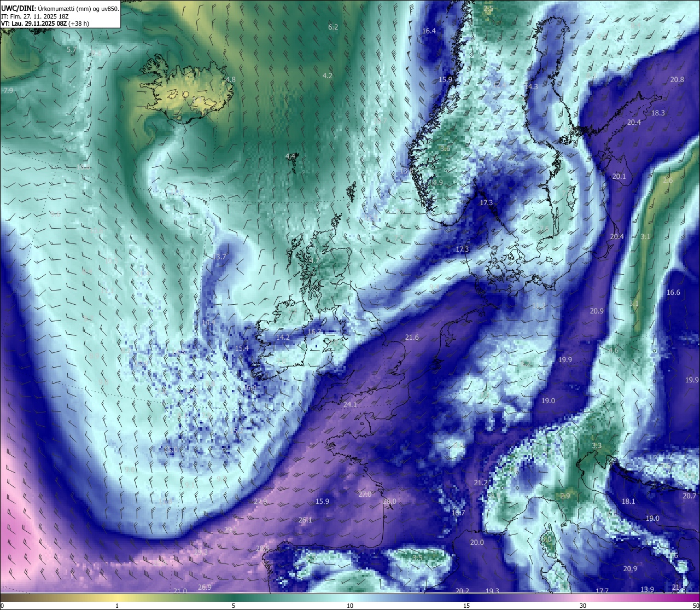Click the 'VT: Lau. 29.11.2025 08Z (+38 h)' line

tap(45, 24)
